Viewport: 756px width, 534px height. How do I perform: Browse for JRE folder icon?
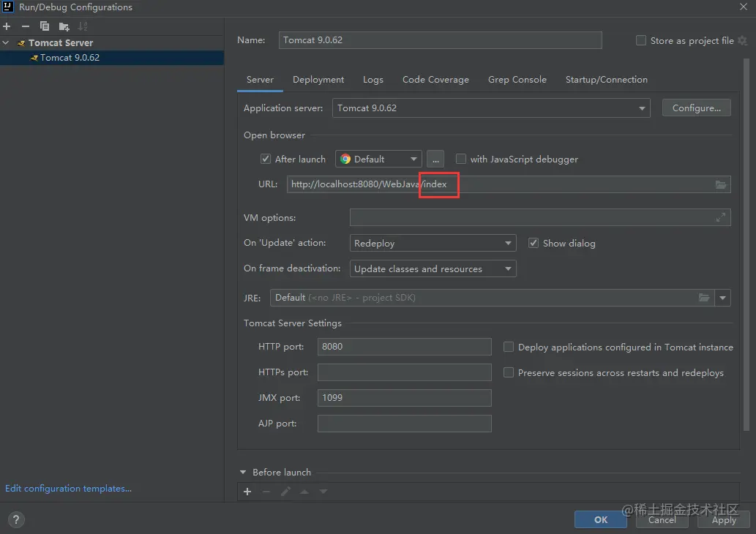[704, 298]
